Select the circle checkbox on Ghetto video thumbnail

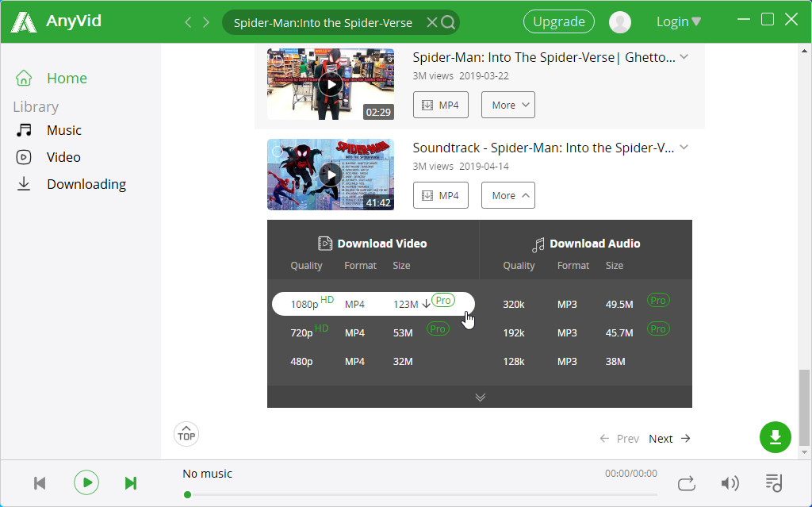point(278,60)
